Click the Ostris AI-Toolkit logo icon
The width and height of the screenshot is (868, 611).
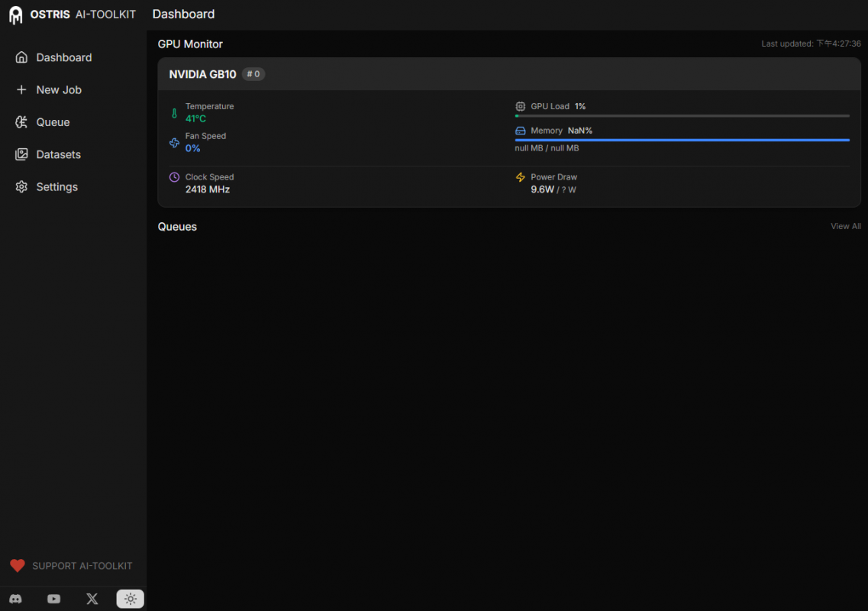pyautogui.click(x=15, y=15)
